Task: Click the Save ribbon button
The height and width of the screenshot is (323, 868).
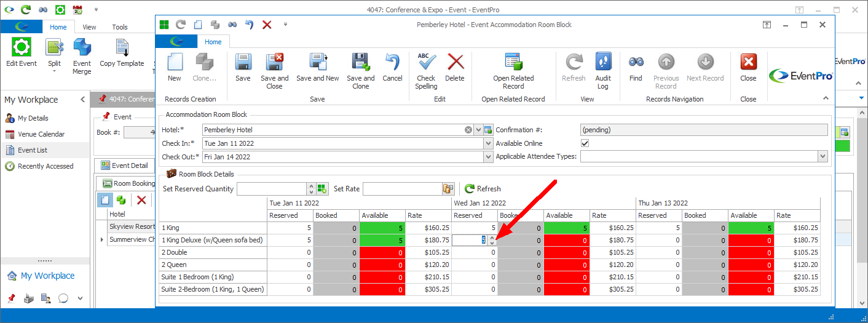Action: 243,68
